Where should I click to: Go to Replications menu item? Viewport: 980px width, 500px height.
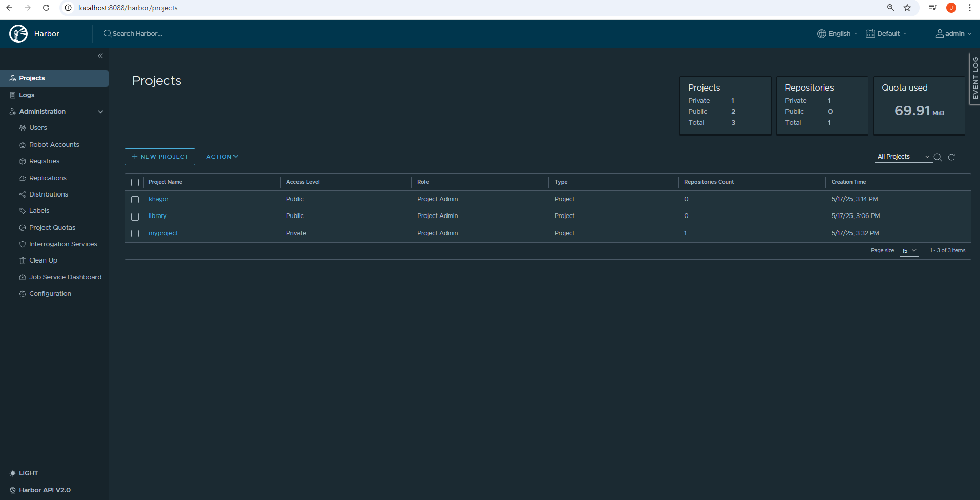coord(48,178)
